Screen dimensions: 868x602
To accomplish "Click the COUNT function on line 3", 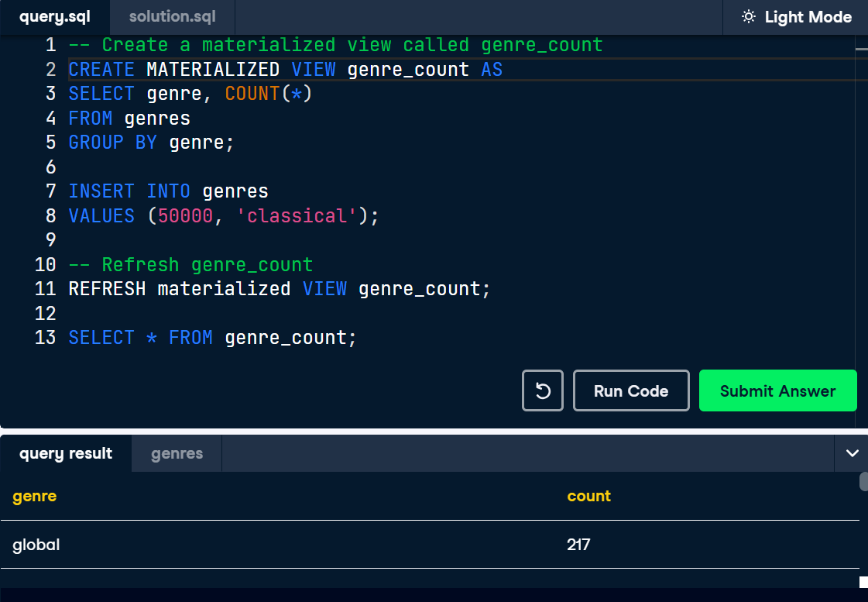I will click(252, 94).
